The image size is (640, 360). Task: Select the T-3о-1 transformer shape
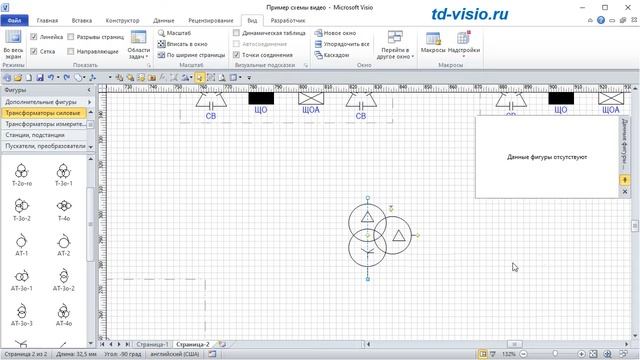pyautogui.click(x=64, y=175)
